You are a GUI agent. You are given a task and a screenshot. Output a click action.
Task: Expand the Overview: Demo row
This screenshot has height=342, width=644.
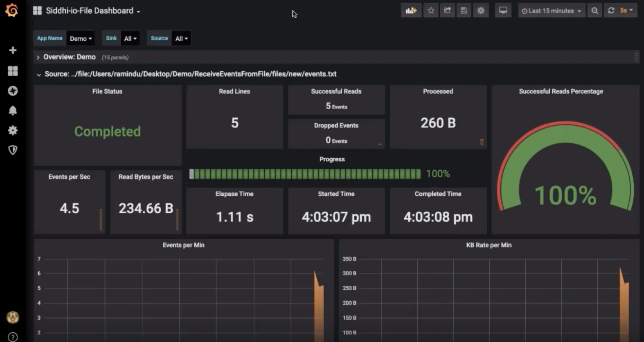(69, 57)
